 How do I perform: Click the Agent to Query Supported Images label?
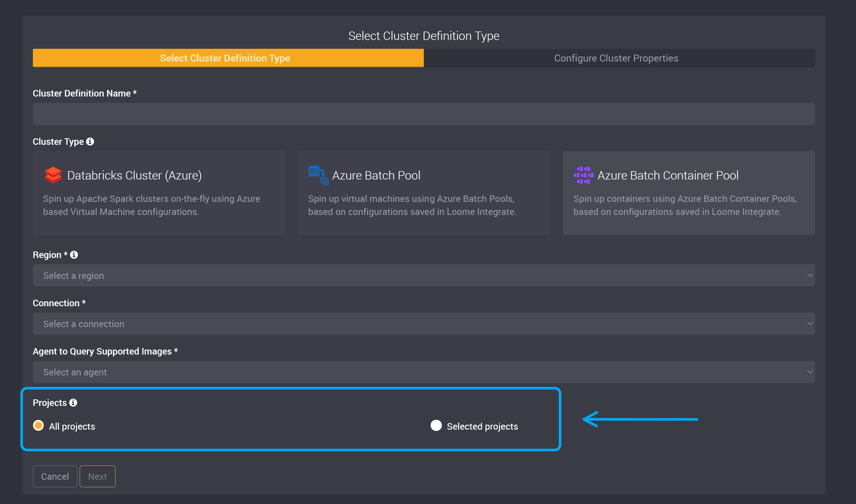[x=105, y=351]
